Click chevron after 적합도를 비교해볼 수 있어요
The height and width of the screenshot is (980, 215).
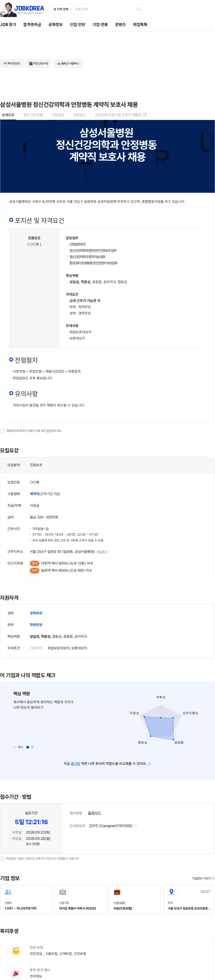point(149,764)
